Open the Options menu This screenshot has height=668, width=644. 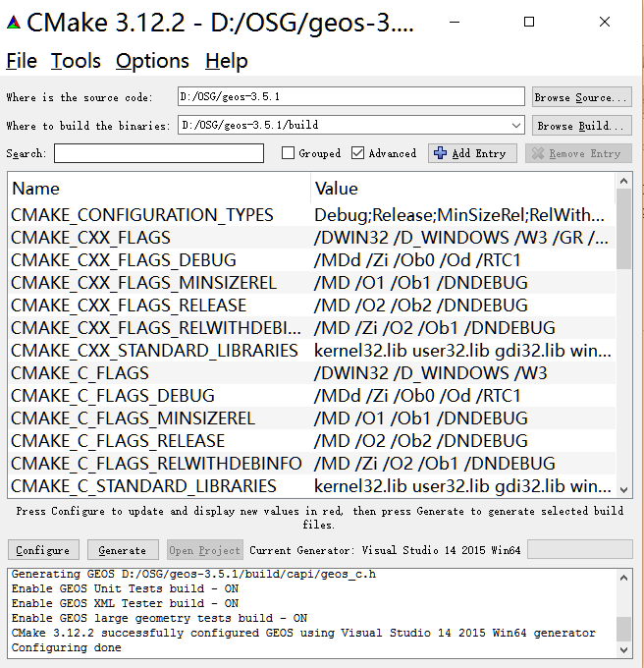[152, 61]
